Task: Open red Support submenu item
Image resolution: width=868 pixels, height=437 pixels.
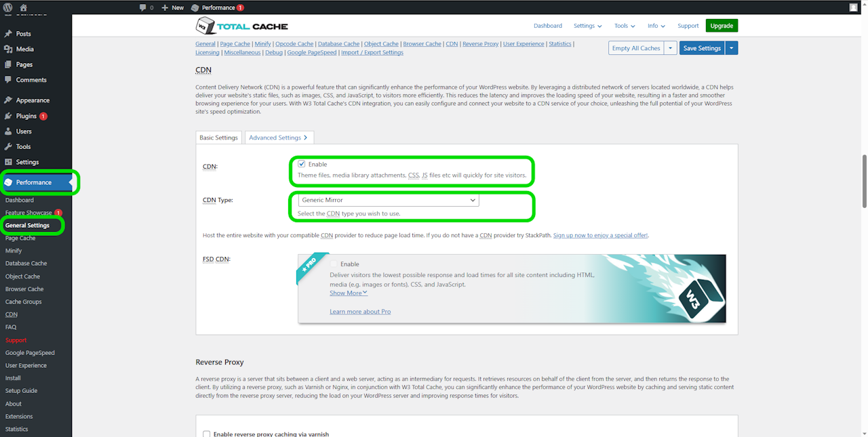Action: click(x=16, y=340)
